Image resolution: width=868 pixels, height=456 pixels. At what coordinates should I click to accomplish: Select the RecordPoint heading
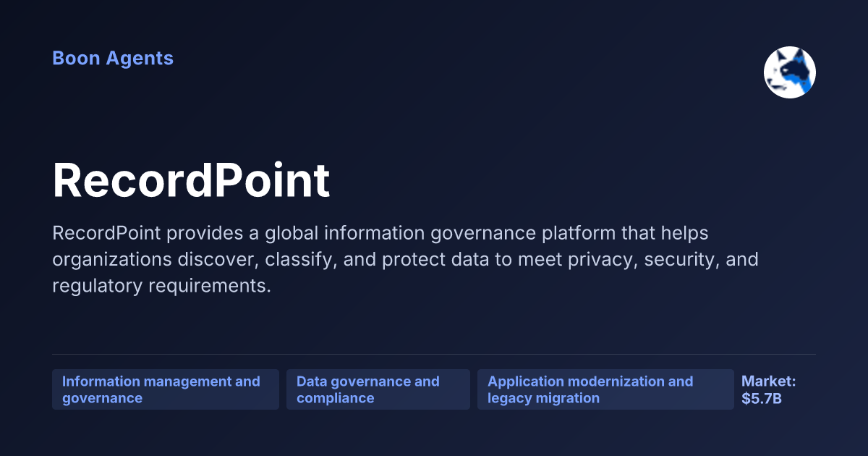tap(191, 180)
